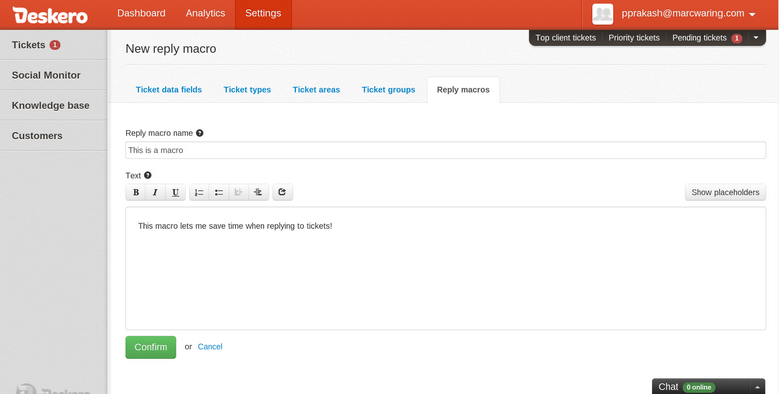
Task: Toggle underline formatting in text toolbar
Action: [175, 192]
